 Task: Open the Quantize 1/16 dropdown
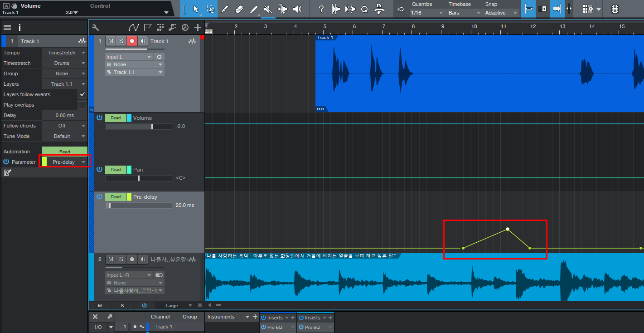[427, 13]
